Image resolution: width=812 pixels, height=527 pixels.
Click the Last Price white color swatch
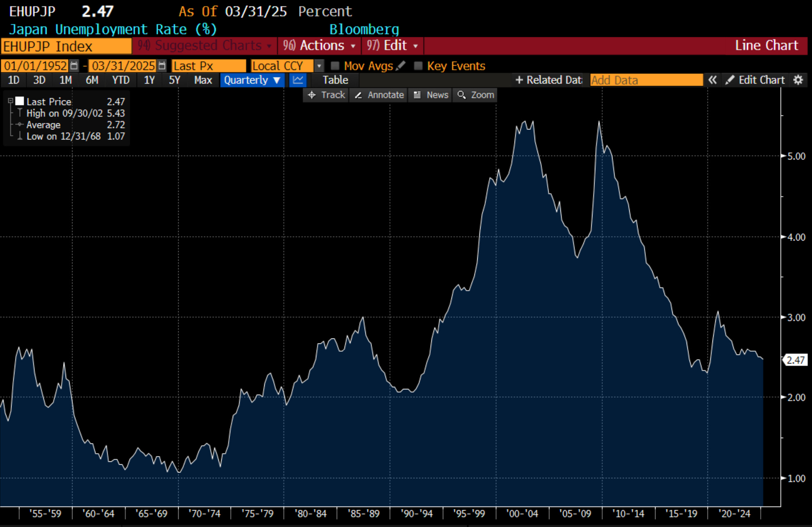(x=20, y=101)
